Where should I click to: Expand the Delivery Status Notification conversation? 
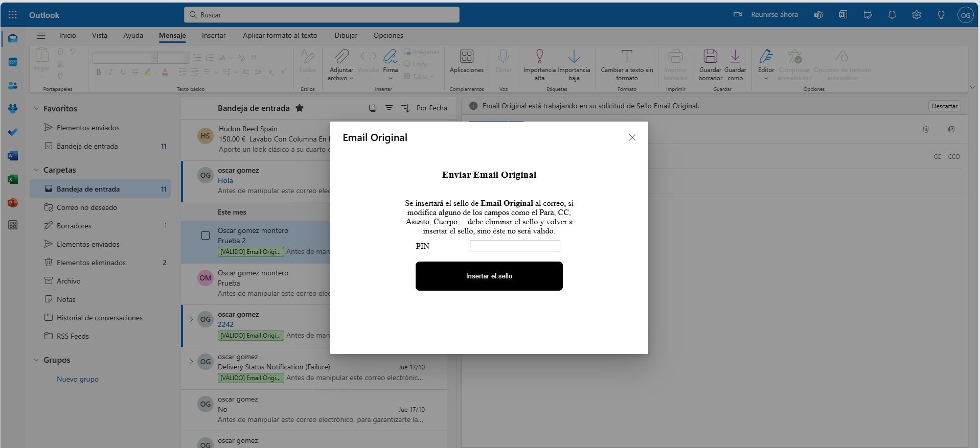click(191, 362)
